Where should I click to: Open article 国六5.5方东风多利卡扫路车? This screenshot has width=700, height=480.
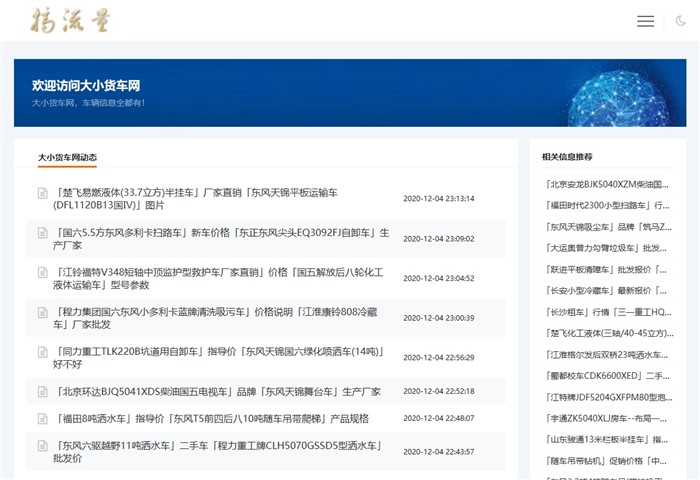click(x=221, y=239)
